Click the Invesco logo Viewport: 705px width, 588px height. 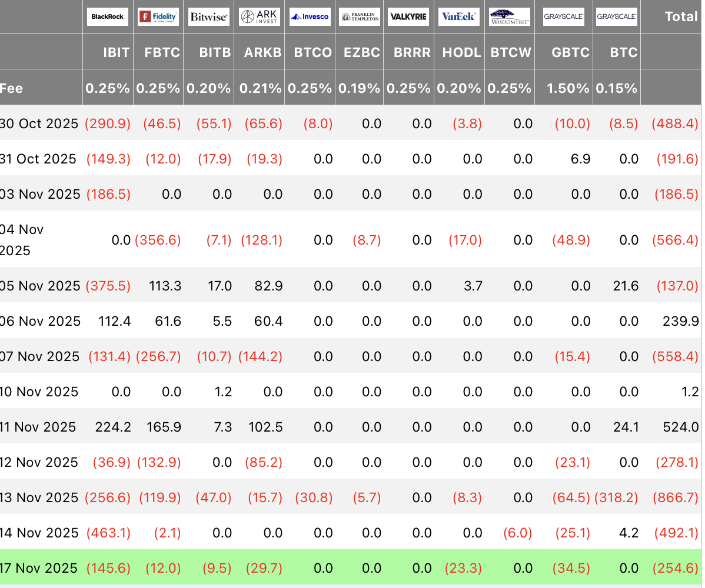point(310,16)
